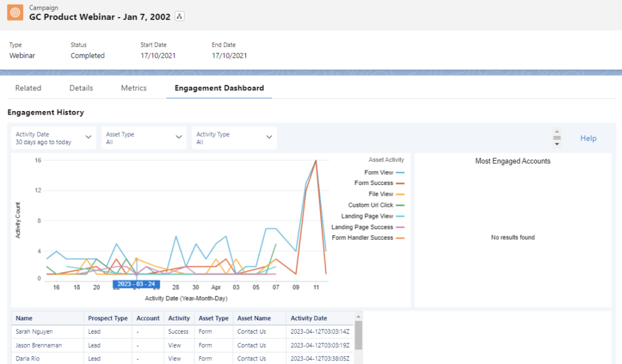The width and height of the screenshot is (622, 364).
Task: Open the Sarah Nguyen record
Action: pos(34,331)
